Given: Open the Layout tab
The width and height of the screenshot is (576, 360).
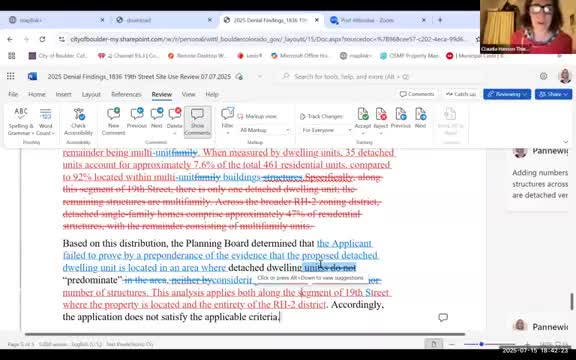Looking at the screenshot, I should (91, 94).
